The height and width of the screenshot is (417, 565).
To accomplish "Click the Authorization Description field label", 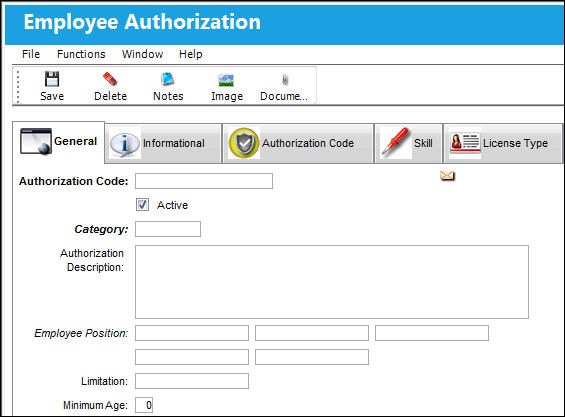I will tap(92, 260).
